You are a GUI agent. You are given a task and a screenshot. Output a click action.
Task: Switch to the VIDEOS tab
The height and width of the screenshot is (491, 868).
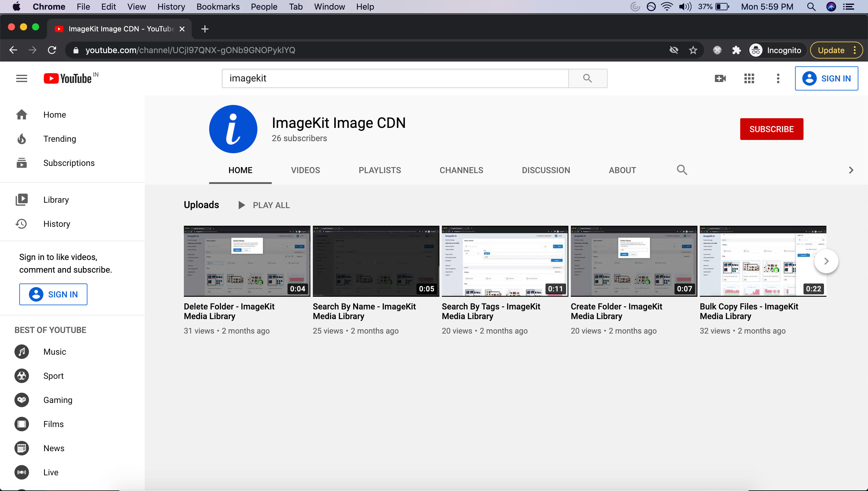tap(305, 170)
